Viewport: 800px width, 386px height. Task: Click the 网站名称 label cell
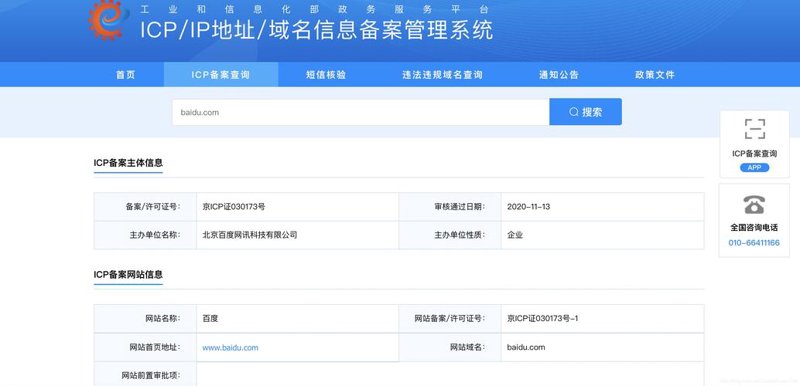(145, 319)
